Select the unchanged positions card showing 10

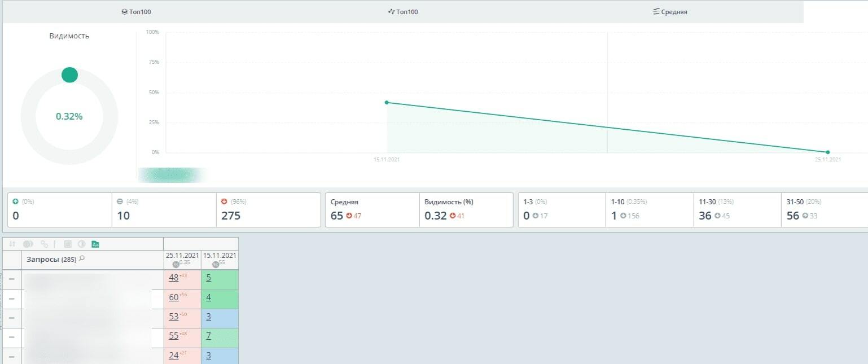(x=164, y=210)
